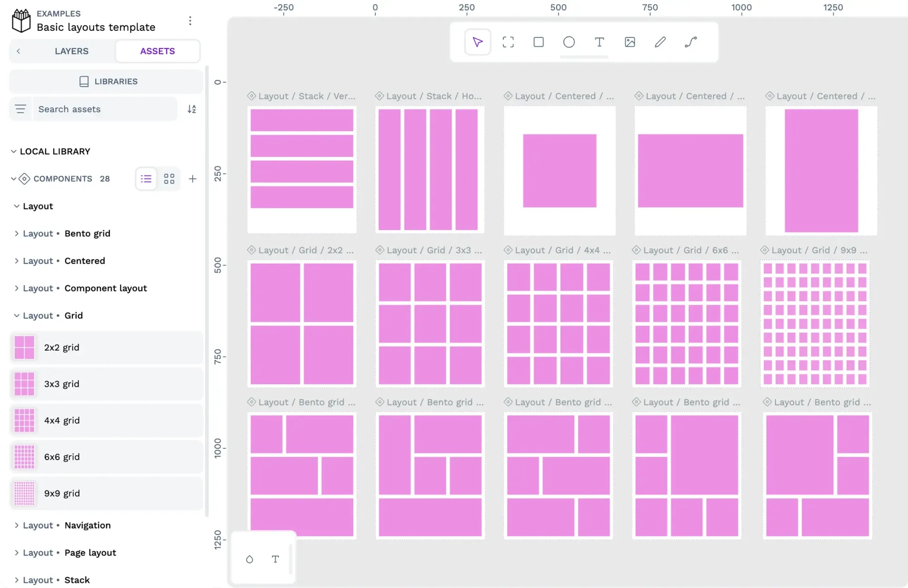
Task: Select Layout / Grid / 2x2 board title
Action: tap(306, 250)
